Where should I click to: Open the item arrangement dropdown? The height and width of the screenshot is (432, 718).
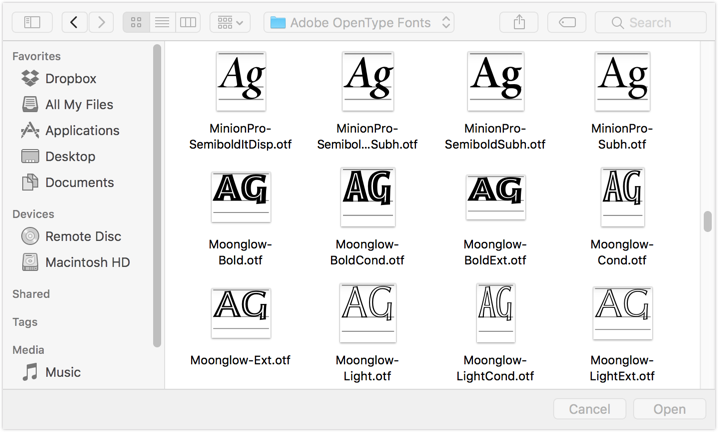point(230,22)
